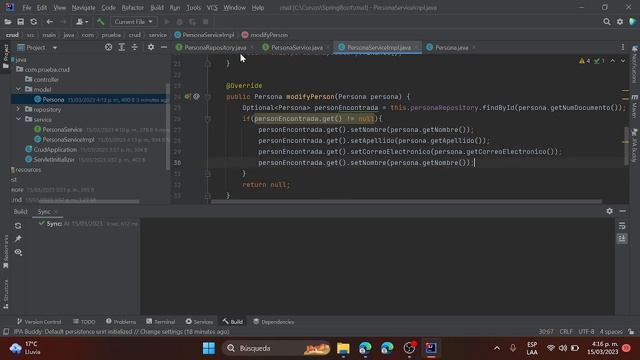Click editor vertical scrollbar thumb
The image size is (640, 360).
626,146
